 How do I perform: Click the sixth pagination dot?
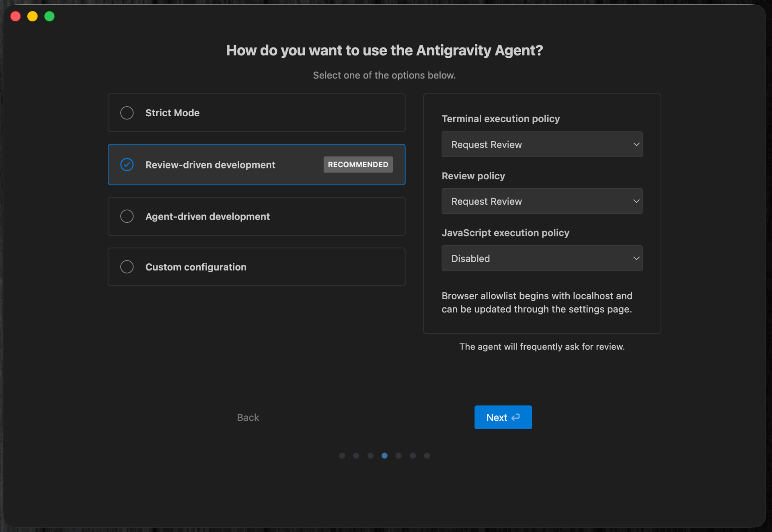coord(413,456)
